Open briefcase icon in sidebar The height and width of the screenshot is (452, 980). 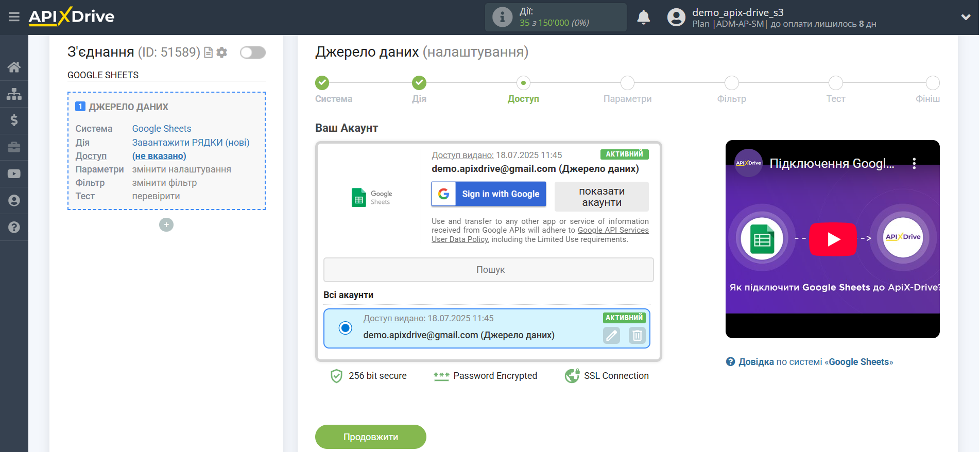pyautogui.click(x=14, y=147)
